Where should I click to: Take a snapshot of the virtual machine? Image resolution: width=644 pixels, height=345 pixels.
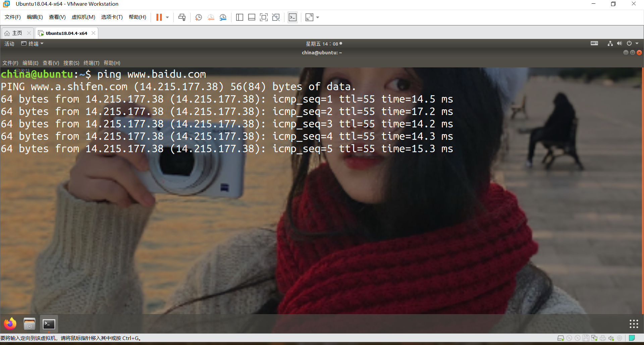pyautogui.click(x=199, y=17)
